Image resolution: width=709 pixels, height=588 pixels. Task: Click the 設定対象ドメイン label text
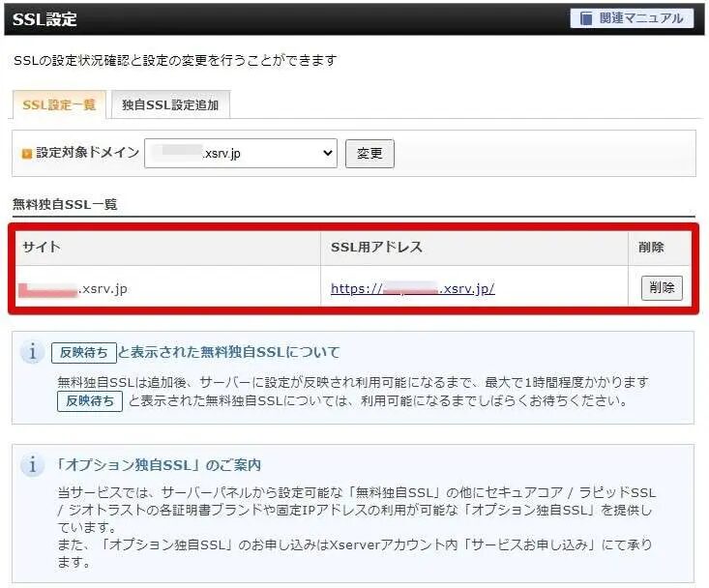tap(87, 154)
